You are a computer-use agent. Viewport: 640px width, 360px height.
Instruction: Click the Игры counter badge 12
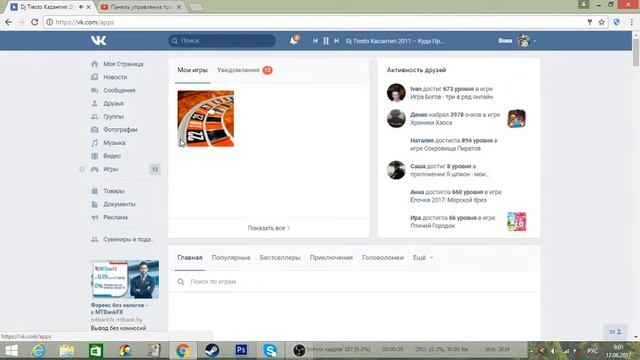click(x=155, y=169)
